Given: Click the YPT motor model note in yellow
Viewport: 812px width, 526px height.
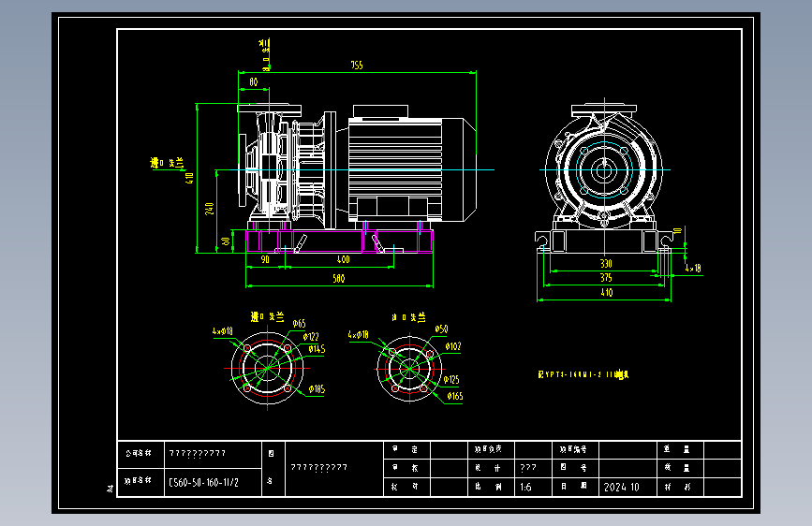Looking at the screenshot, I should 583,374.
